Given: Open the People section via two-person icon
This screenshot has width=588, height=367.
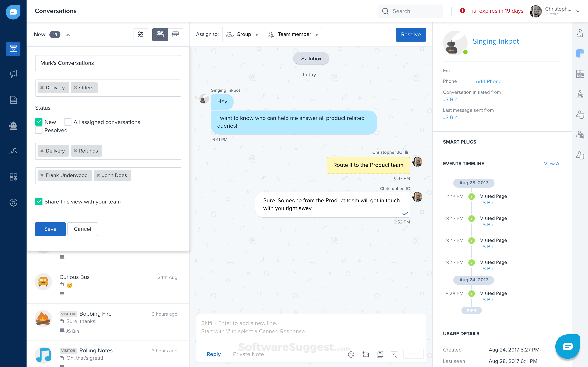Looking at the screenshot, I should [13, 151].
